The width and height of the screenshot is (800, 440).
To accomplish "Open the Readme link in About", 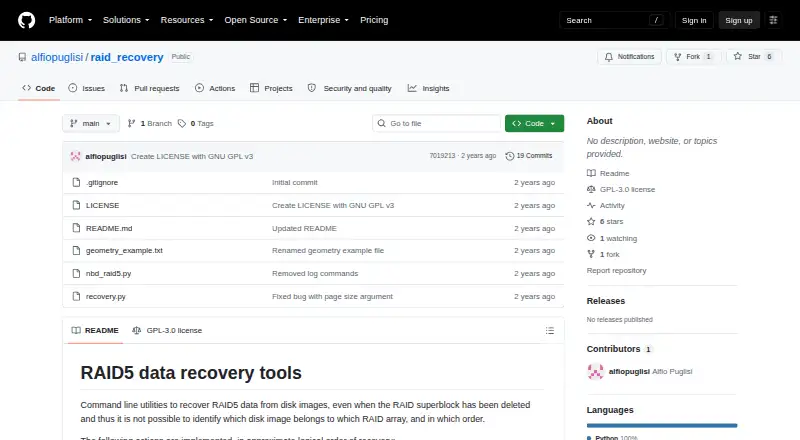I will (x=608, y=173).
